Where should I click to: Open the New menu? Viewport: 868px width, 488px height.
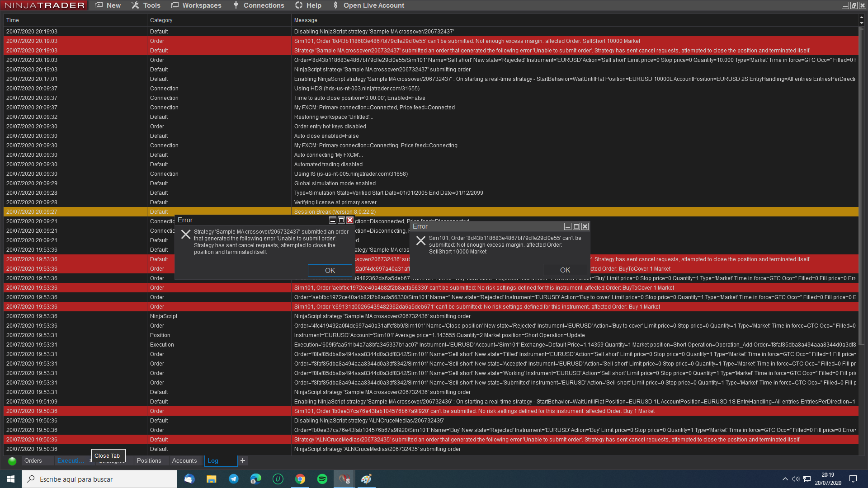(x=108, y=5)
